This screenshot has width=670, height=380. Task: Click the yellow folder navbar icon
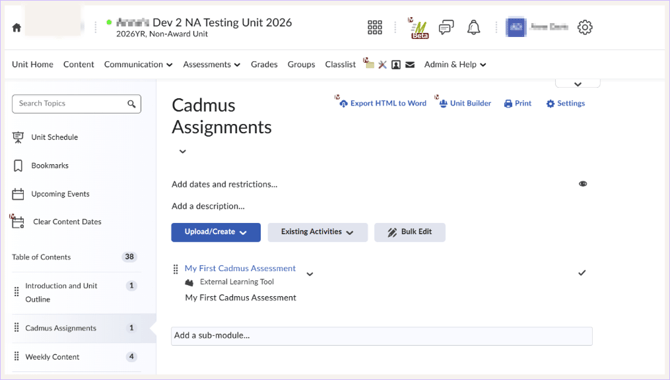click(369, 64)
